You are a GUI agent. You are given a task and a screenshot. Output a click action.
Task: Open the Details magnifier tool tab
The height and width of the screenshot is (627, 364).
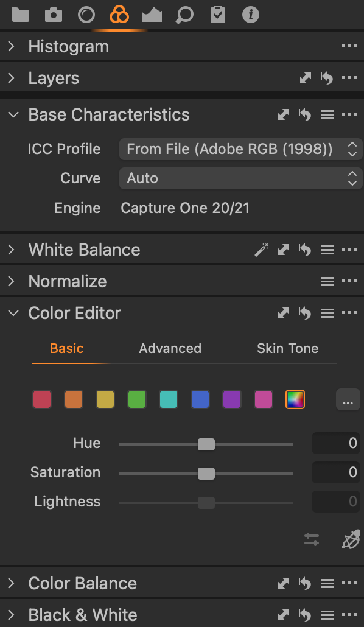(x=184, y=15)
